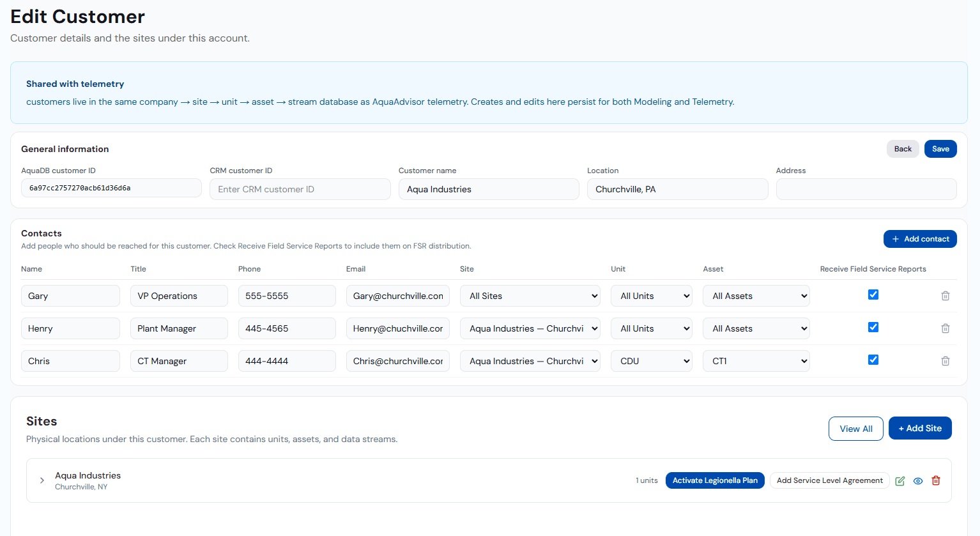
Task: Click Add Service Level Agreement button
Action: [830, 480]
